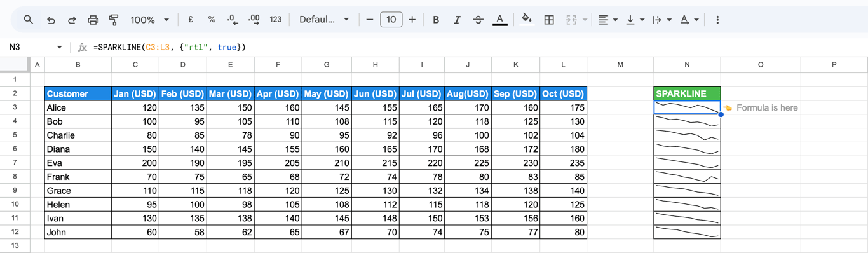Toggle italic formatting
868x253 pixels.
pos(457,20)
